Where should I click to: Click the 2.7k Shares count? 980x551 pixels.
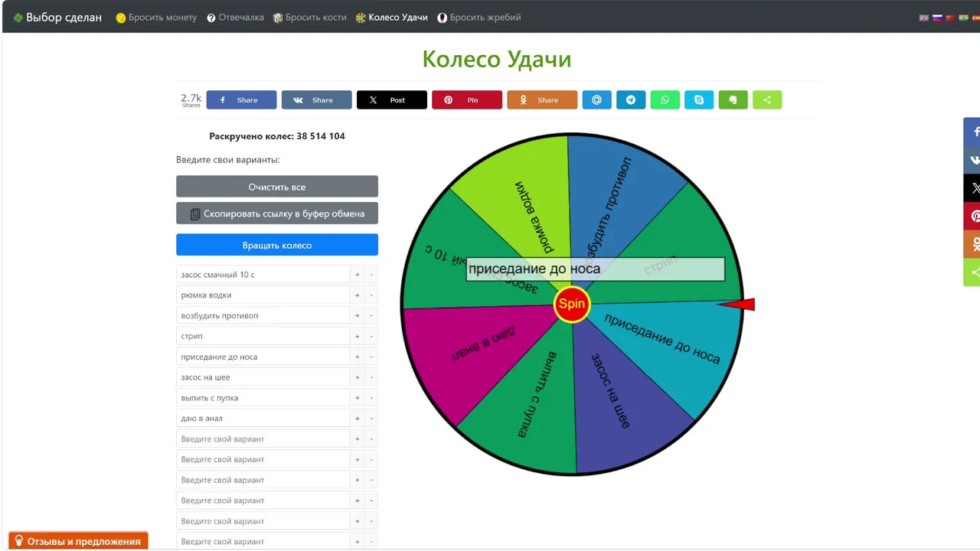tap(191, 99)
